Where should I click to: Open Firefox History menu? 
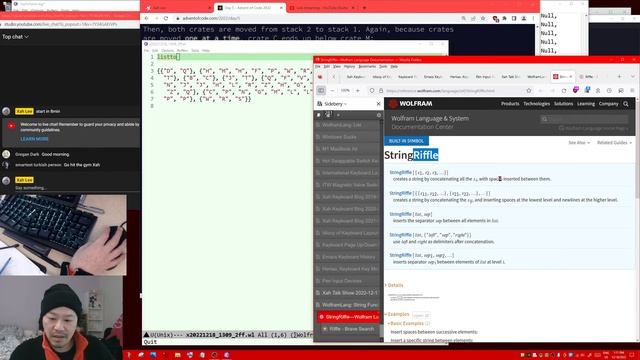[349, 67]
